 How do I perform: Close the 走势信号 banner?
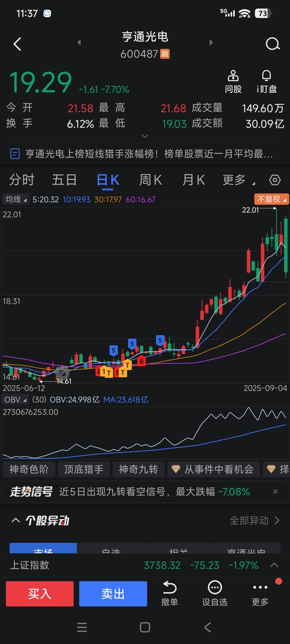[x=275, y=492]
